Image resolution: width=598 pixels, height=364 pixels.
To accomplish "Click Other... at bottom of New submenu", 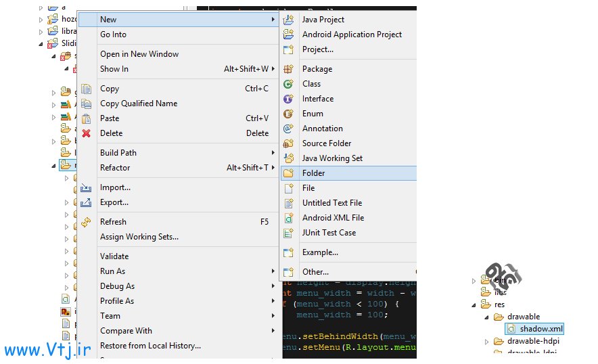I will [315, 272].
